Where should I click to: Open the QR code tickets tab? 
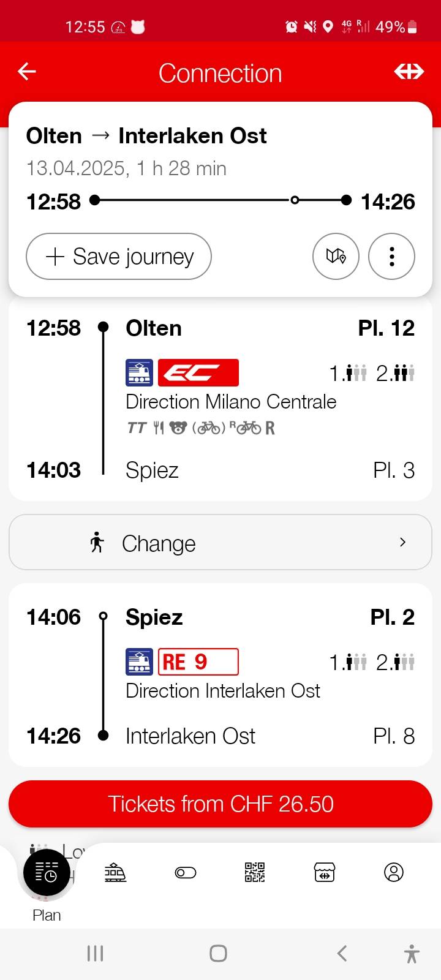coord(255,872)
